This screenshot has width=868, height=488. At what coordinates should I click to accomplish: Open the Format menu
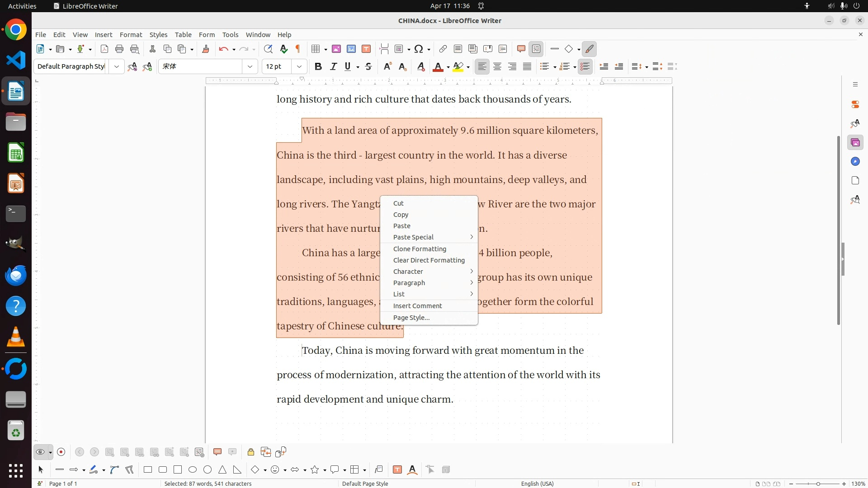131,35
